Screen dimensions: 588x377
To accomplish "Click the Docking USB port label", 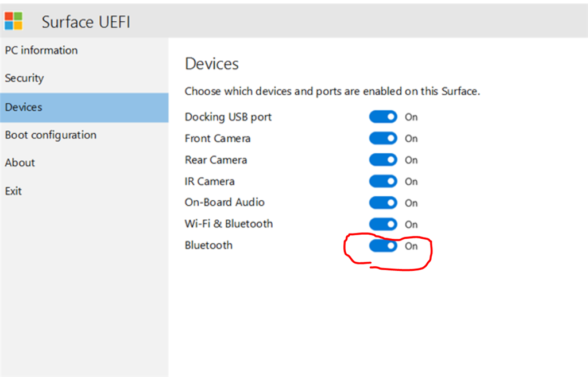I will 228,117.
